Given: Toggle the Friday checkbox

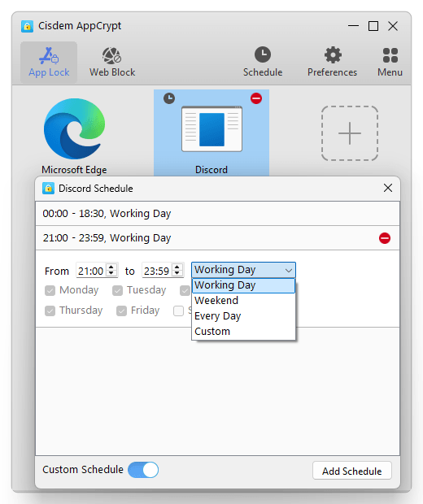Looking at the screenshot, I should 121,311.
